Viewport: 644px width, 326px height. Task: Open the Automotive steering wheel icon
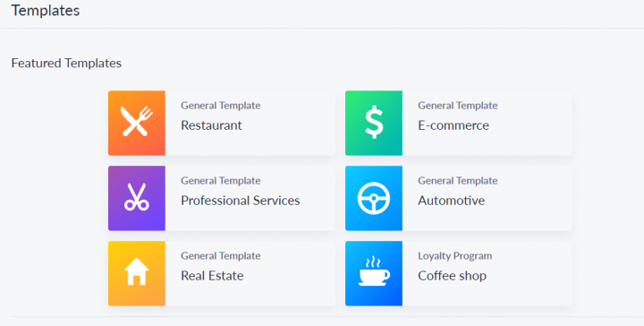[x=374, y=198]
